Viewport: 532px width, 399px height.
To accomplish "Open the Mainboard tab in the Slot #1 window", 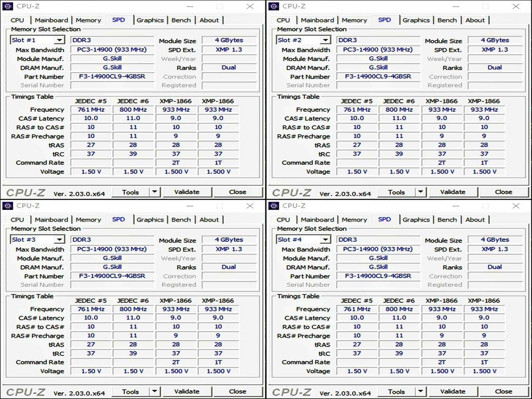I will click(x=52, y=20).
